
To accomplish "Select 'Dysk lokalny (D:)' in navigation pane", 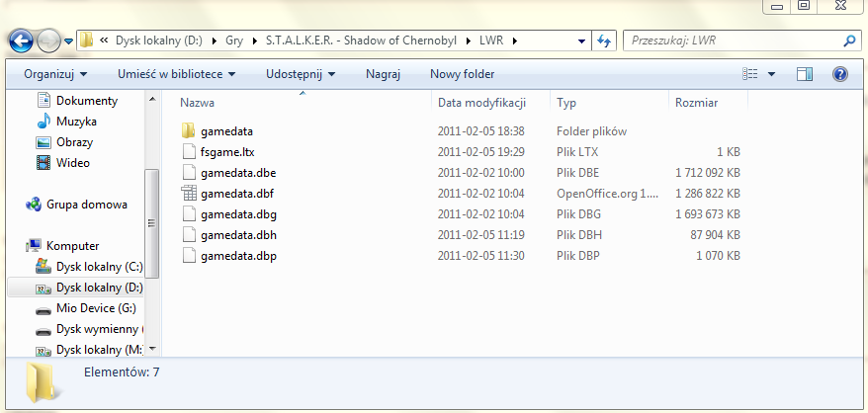I will click(x=100, y=288).
